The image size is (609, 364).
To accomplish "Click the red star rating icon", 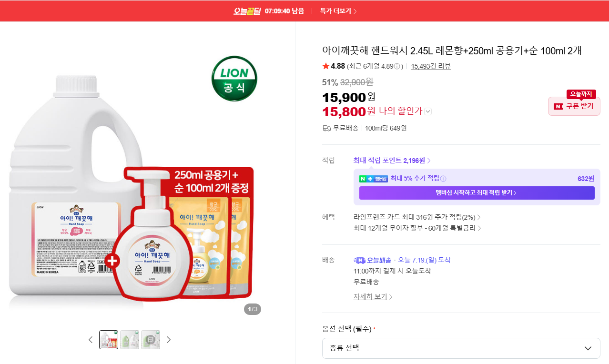I will pyautogui.click(x=326, y=66).
